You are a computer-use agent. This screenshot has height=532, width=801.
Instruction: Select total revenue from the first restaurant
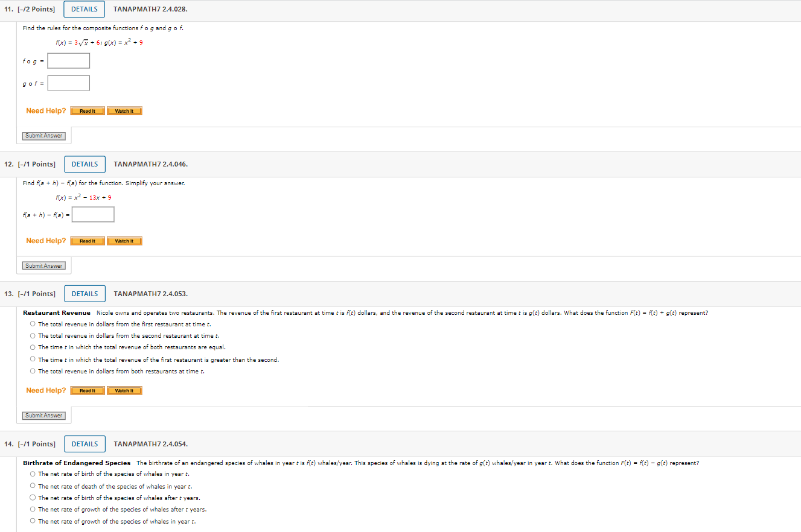[x=33, y=325]
